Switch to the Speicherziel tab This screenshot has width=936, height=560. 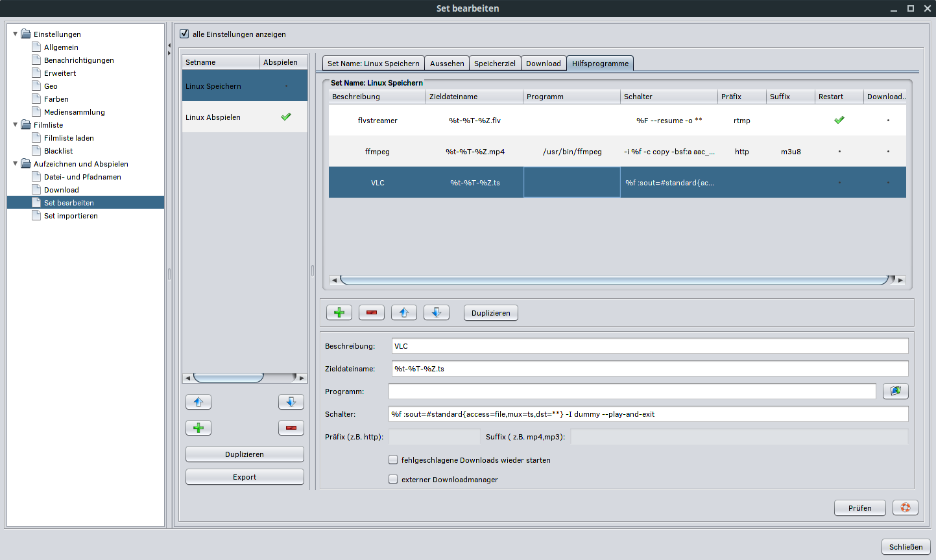[x=494, y=63]
